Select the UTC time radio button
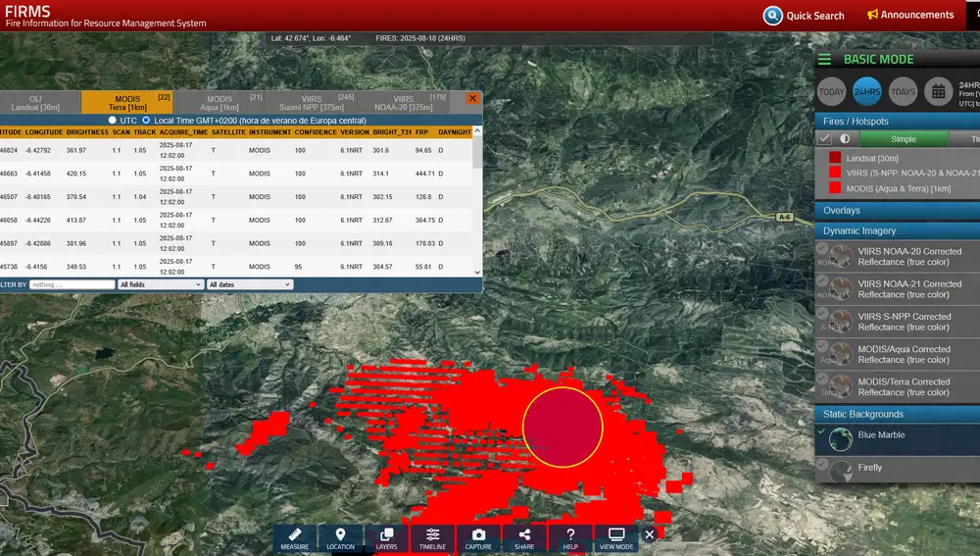The height and width of the screenshot is (556, 980). pyautogui.click(x=112, y=121)
